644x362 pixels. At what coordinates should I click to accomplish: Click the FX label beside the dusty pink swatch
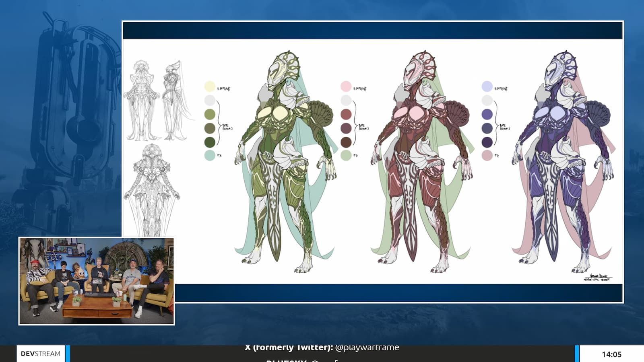(497, 156)
